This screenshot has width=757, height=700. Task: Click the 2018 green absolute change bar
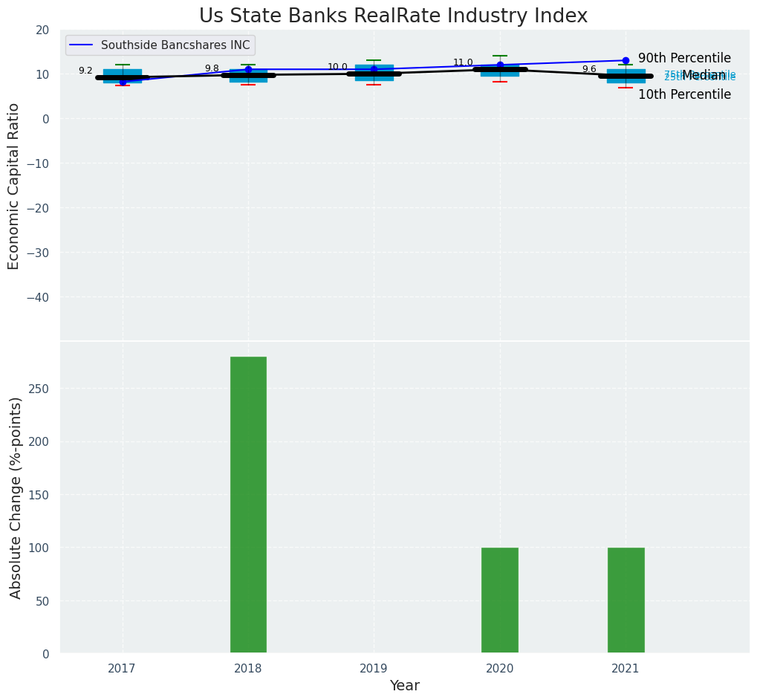tap(248, 505)
